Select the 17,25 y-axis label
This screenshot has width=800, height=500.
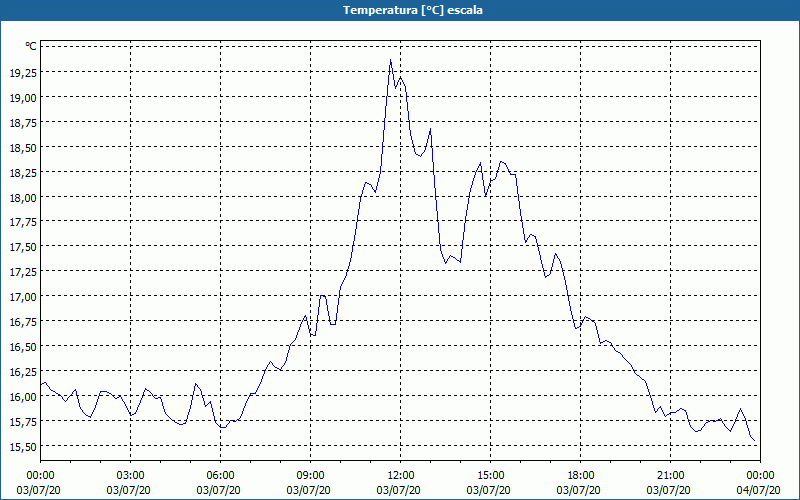click(23, 271)
